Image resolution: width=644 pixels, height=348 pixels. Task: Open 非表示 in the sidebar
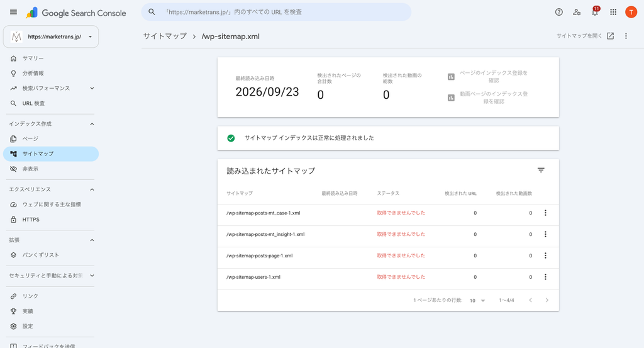click(x=51, y=169)
